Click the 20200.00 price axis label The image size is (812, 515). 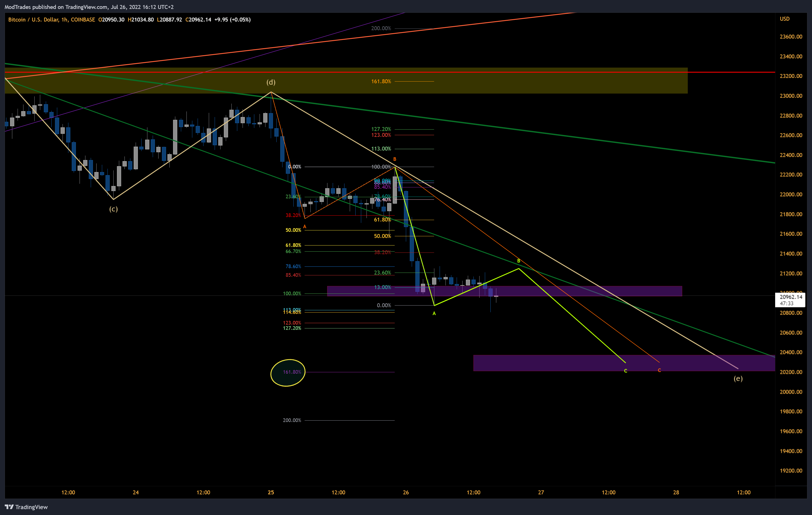point(791,372)
